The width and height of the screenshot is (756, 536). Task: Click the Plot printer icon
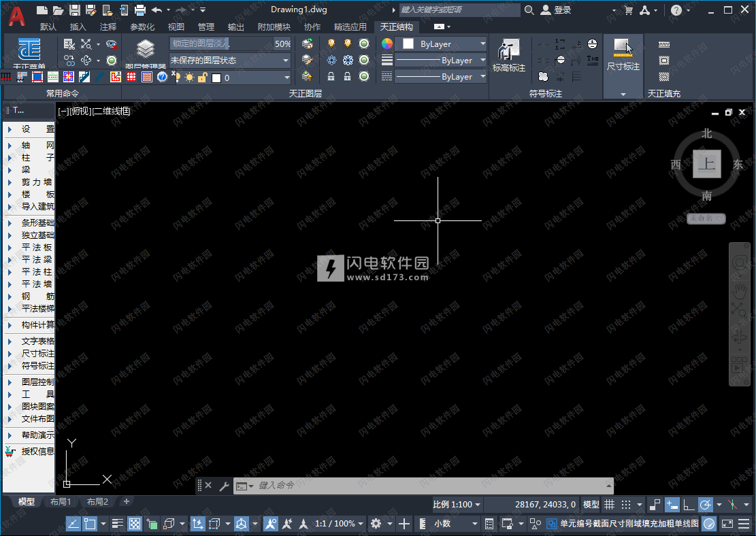pos(139,10)
